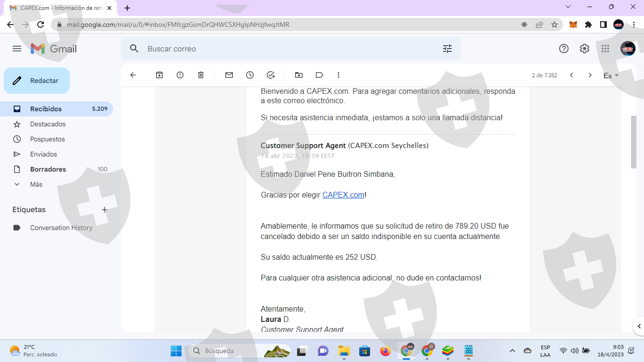
Task: Close the CAPEX.com browser tab
Action: coord(109,8)
